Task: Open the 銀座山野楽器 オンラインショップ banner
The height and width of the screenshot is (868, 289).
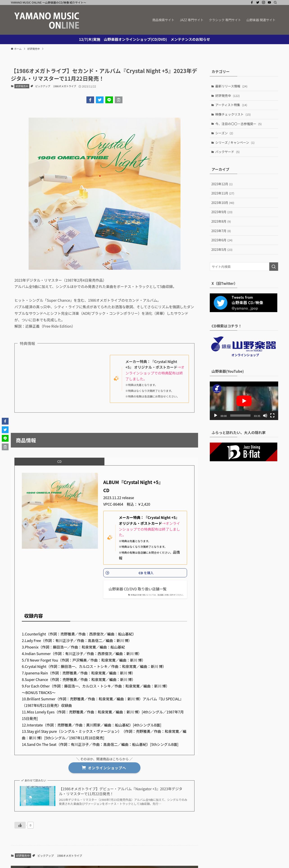Action: 244,346
